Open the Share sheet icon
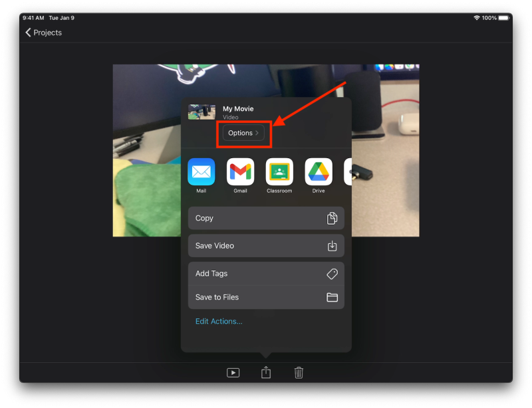 tap(266, 373)
